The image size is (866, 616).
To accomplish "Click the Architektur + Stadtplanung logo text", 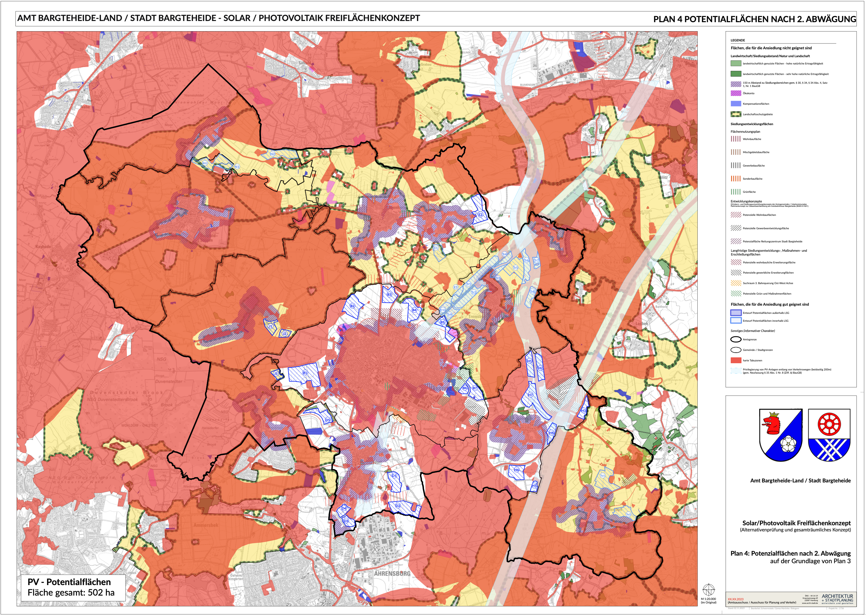I will [x=837, y=598].
